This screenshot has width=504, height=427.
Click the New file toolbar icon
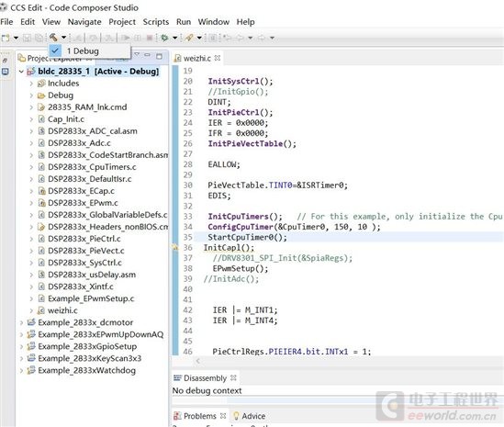pyautogui.click(x=6, y=38)
